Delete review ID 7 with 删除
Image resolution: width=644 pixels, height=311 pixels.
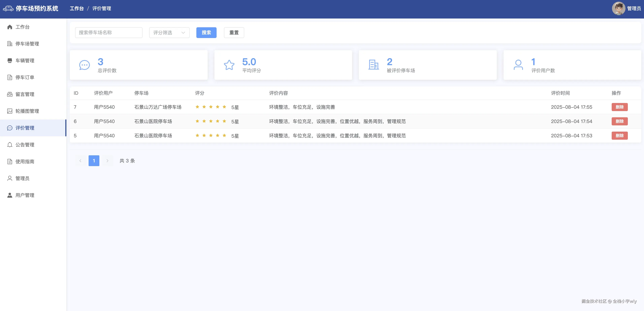tap(620, 107)
